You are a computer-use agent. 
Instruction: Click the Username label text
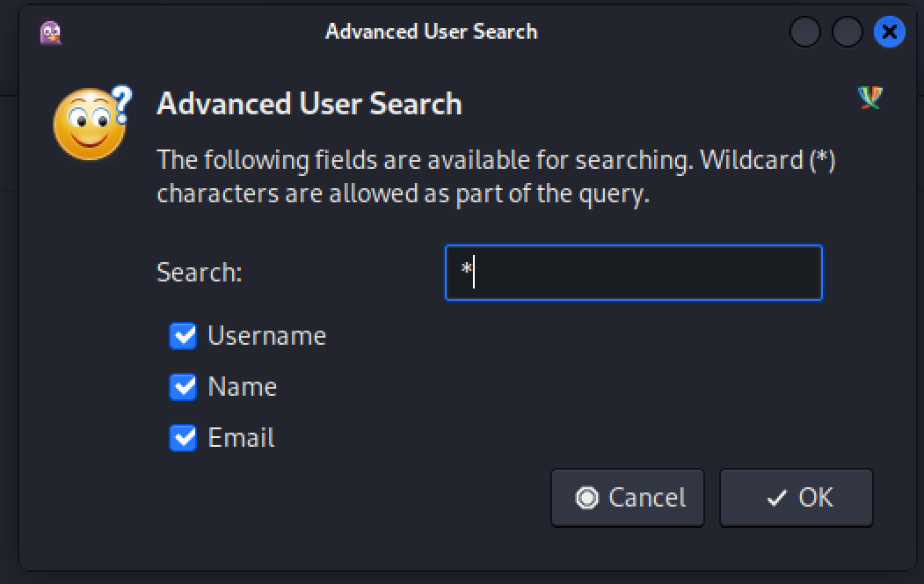pos(266,336)
